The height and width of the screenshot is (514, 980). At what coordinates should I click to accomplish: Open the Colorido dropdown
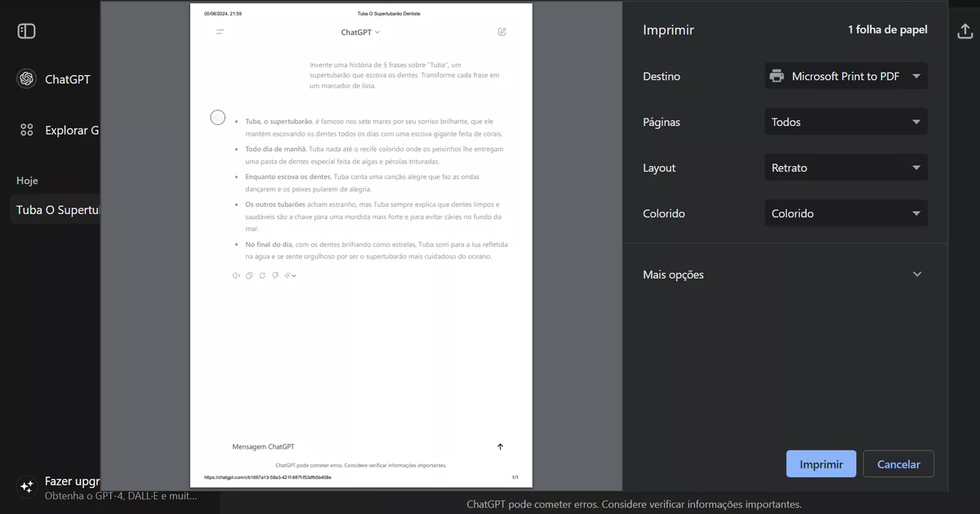[846, 213]
